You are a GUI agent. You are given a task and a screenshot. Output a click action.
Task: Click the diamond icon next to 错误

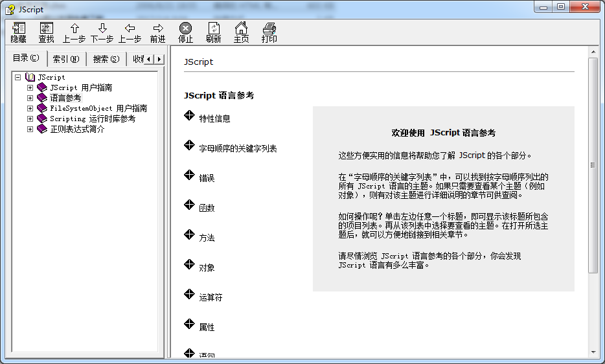189,175
